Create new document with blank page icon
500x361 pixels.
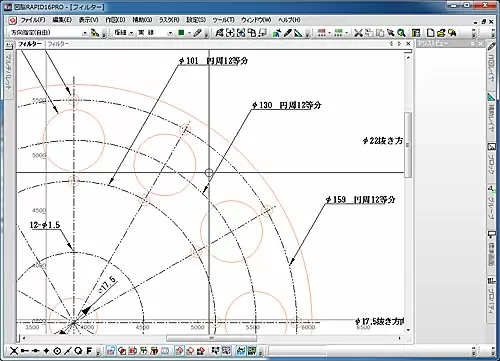pyautogui.click(x=431, y=33)
